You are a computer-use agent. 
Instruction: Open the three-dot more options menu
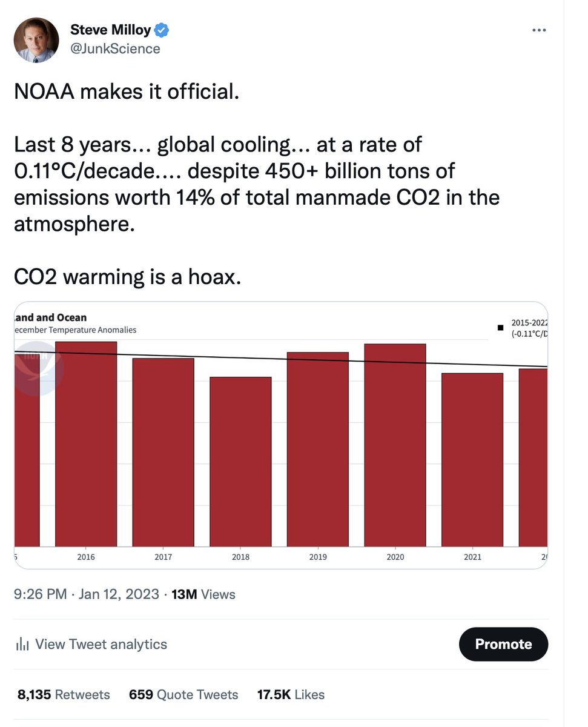(x=538, y=30)
